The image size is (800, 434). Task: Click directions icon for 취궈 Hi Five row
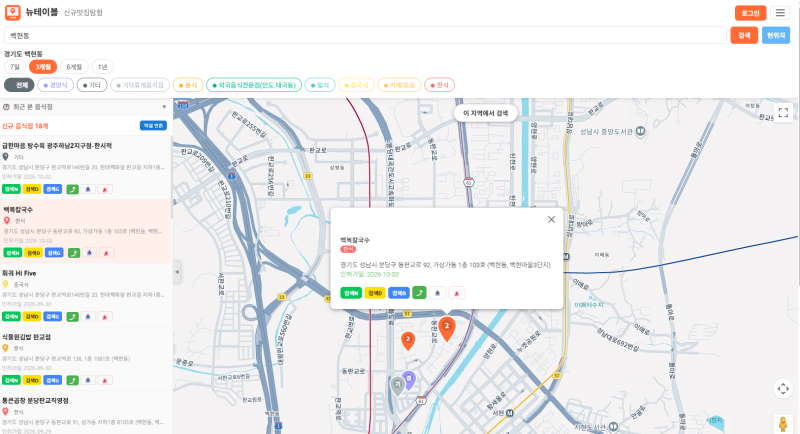[72, 317]
